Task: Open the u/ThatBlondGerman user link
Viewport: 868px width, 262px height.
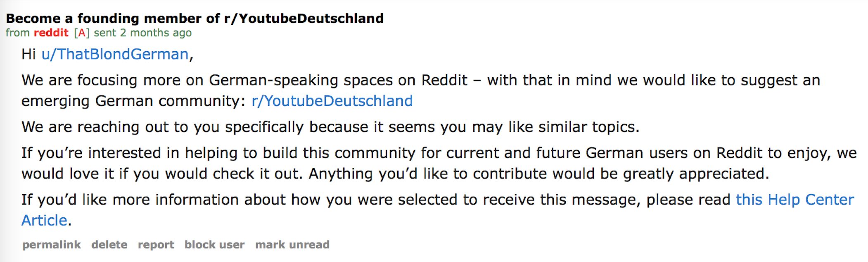Action: coord(115,55)
